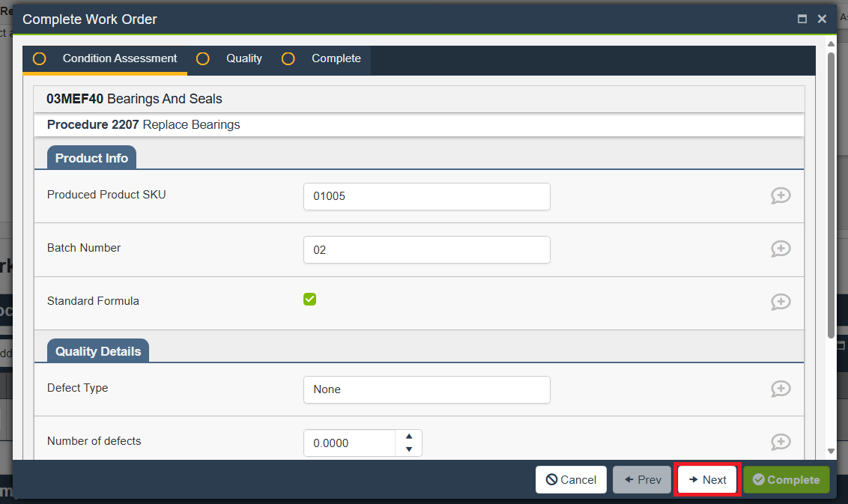The image size is (848, 504).
Task: Add comment to Standard Formula row
Action: pyautogui.click(x=781, y=302)
